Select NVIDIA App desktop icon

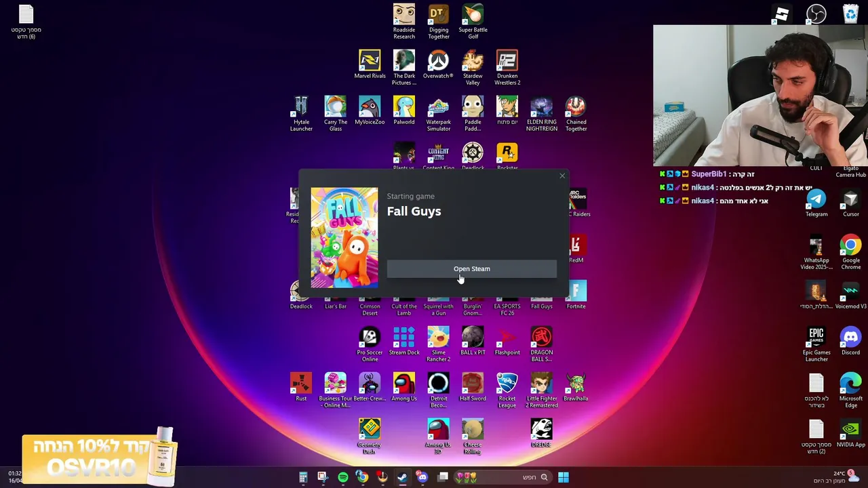[850, 433]
